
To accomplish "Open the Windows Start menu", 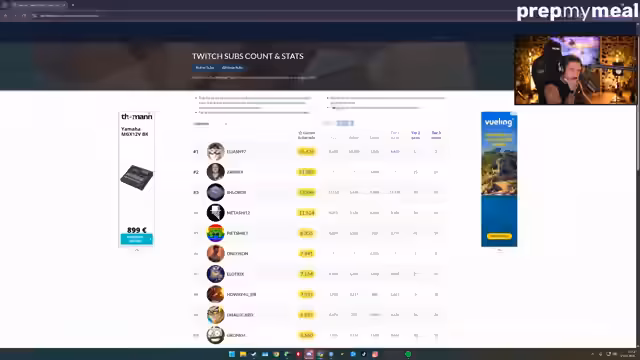I will pos(232,354).
